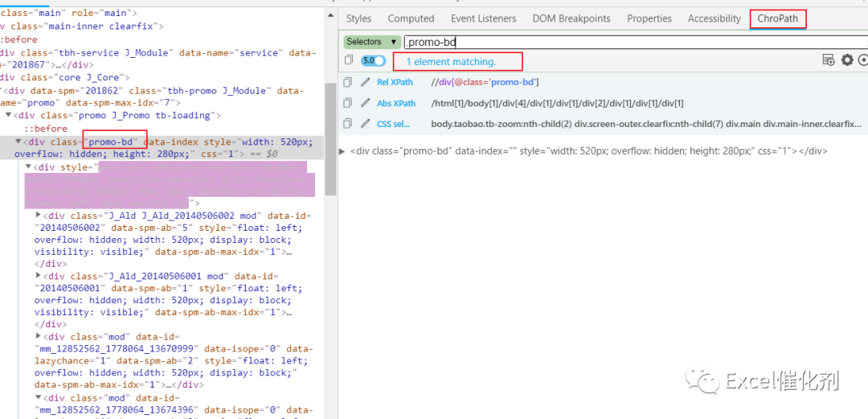This screenshot has height=419, width=868.
Task: Copy all selectors icon next to 5.0 toggle
Action: click(x=348, y=60)
